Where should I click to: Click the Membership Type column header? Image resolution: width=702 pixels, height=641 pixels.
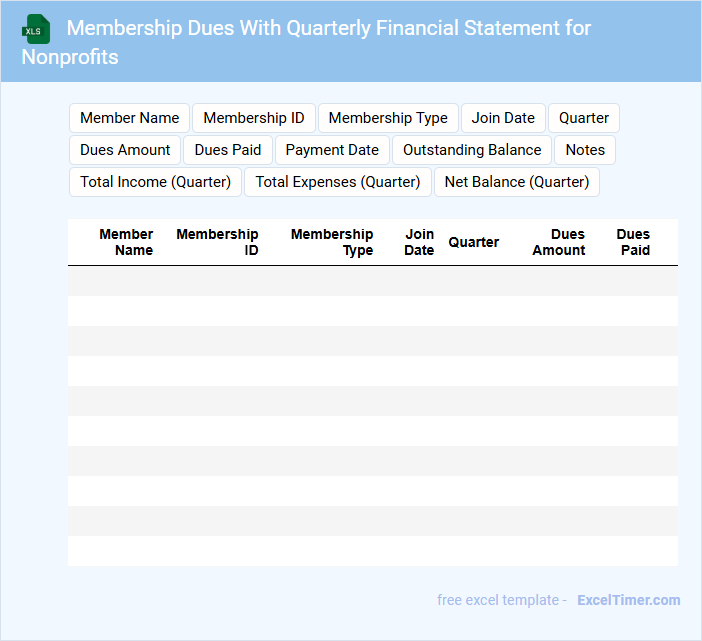tap(332, 242)
